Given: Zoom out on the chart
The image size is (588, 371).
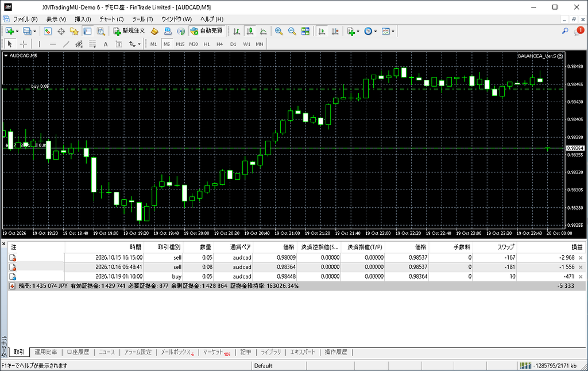Looking at the screenshot, I should point(292,31).
